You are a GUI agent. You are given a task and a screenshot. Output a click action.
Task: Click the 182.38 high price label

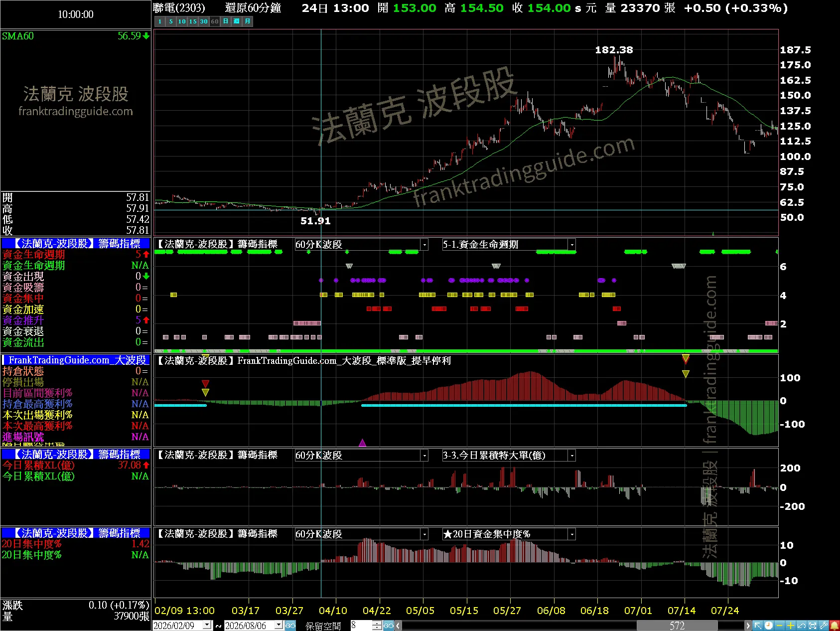point(614,50)
